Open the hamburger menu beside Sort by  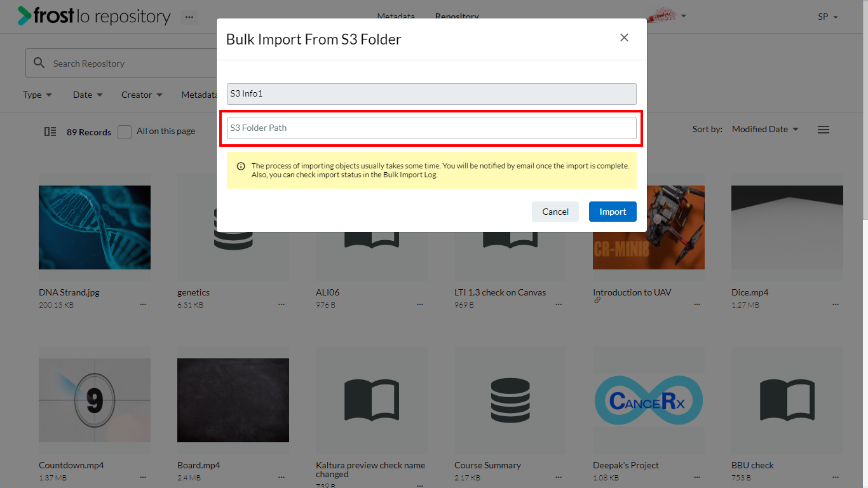pyautogui.click(x=824, y=130)
